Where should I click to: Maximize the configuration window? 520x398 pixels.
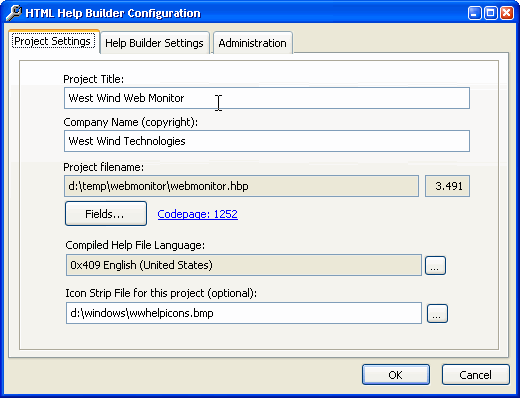point(491,13)
